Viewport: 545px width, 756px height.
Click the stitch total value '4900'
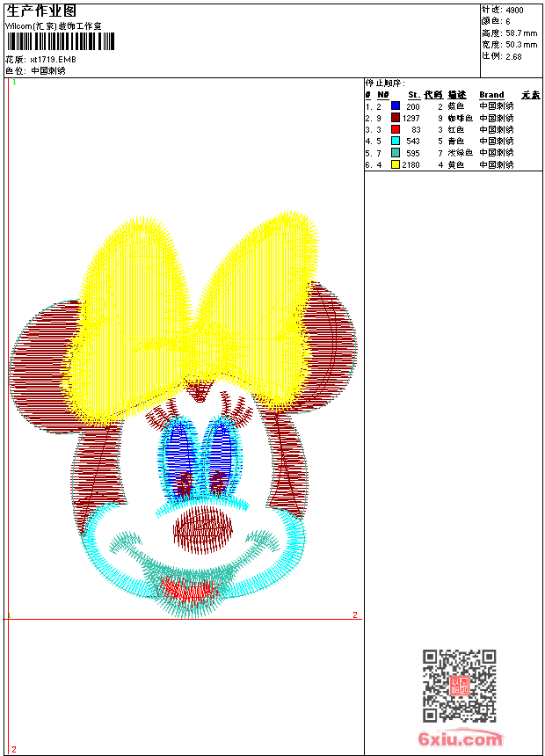click(x=514, y=11)
